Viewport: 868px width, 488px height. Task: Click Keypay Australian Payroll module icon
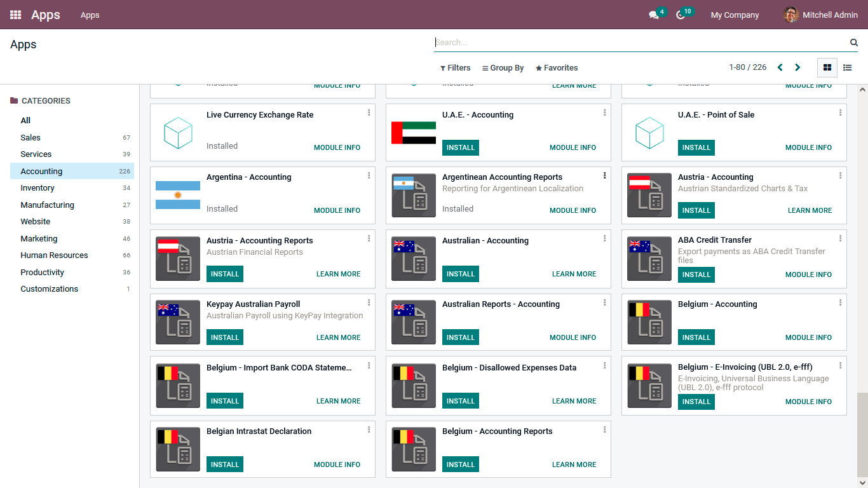178,322
